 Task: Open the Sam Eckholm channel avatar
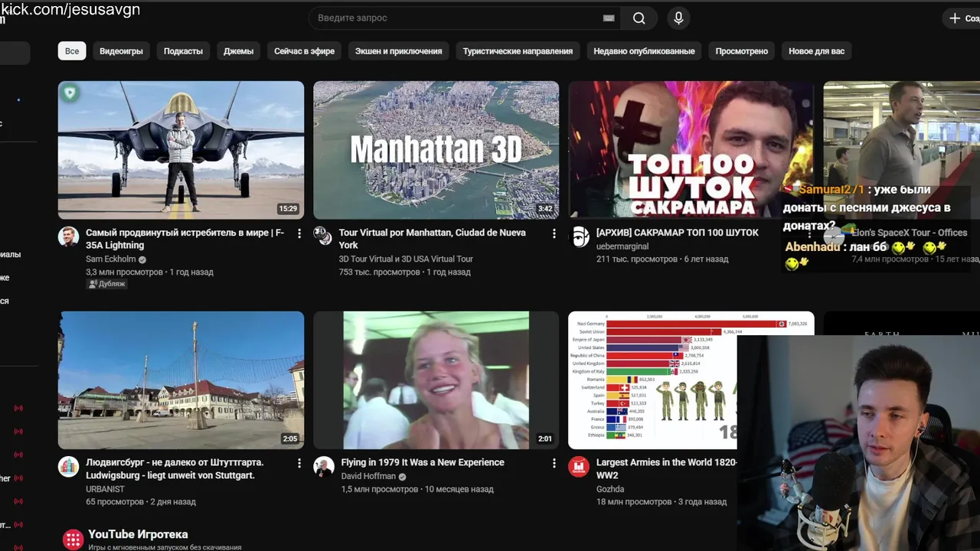[69, 236]
